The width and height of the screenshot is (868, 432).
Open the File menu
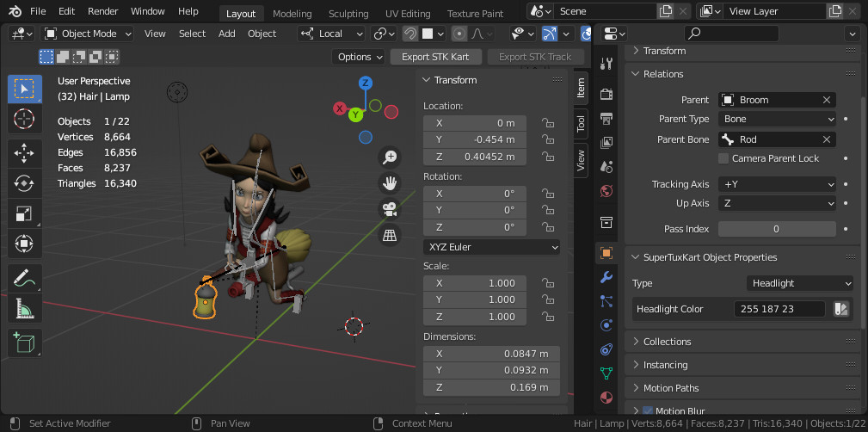coord(38,11)
